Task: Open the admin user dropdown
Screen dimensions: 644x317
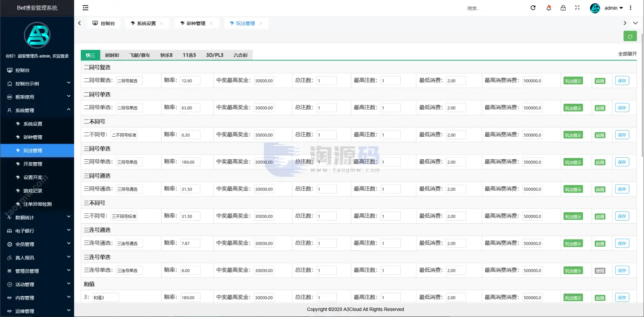Action: pos(613,8)
